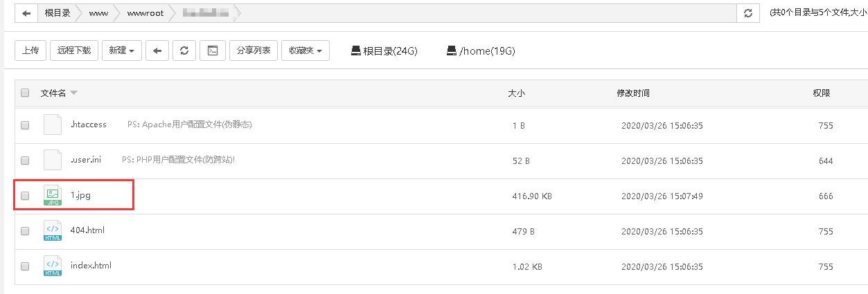
Task: Click the toolbar refresh icon button
Action: click(x=184, y=50)
